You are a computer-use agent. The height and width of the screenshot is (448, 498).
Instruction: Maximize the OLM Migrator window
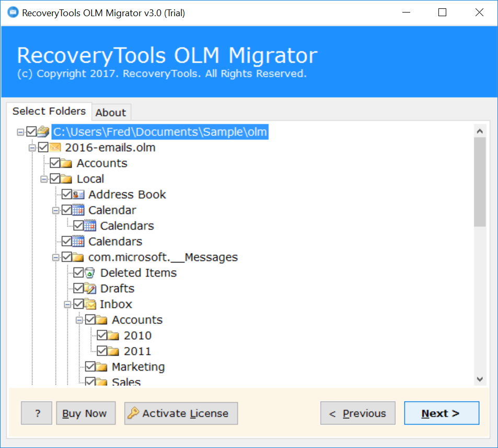[x=442, y=13]
